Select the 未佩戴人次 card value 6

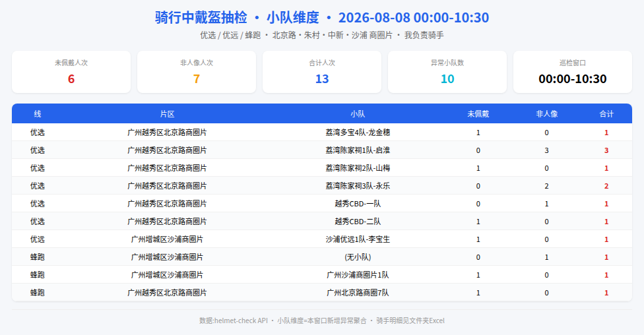tap(71, 79)
